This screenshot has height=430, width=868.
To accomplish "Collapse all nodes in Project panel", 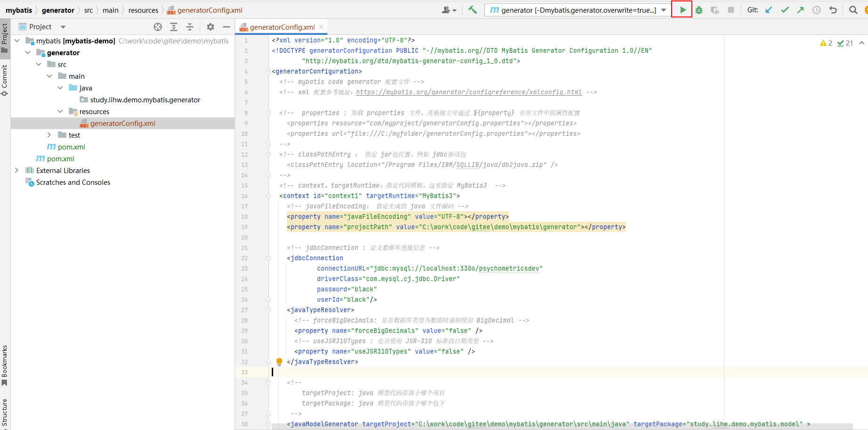I will pos(190,27).
